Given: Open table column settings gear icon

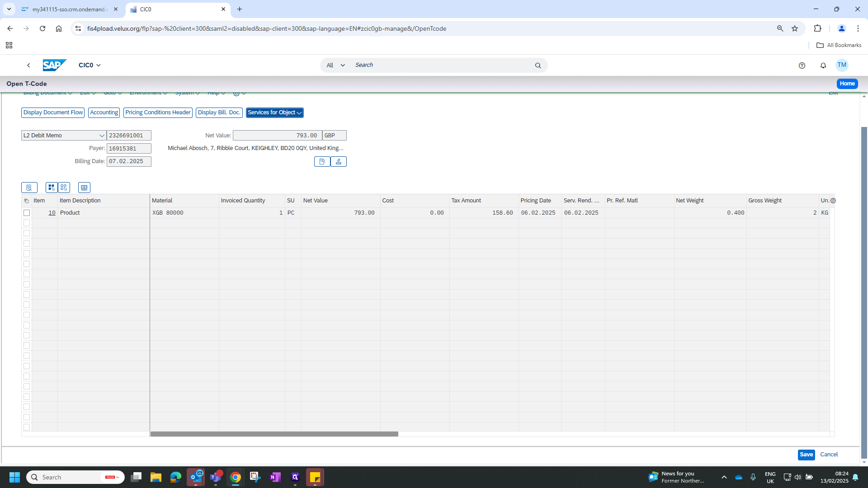Looking at the screenshot, I should tap(833, 201).
